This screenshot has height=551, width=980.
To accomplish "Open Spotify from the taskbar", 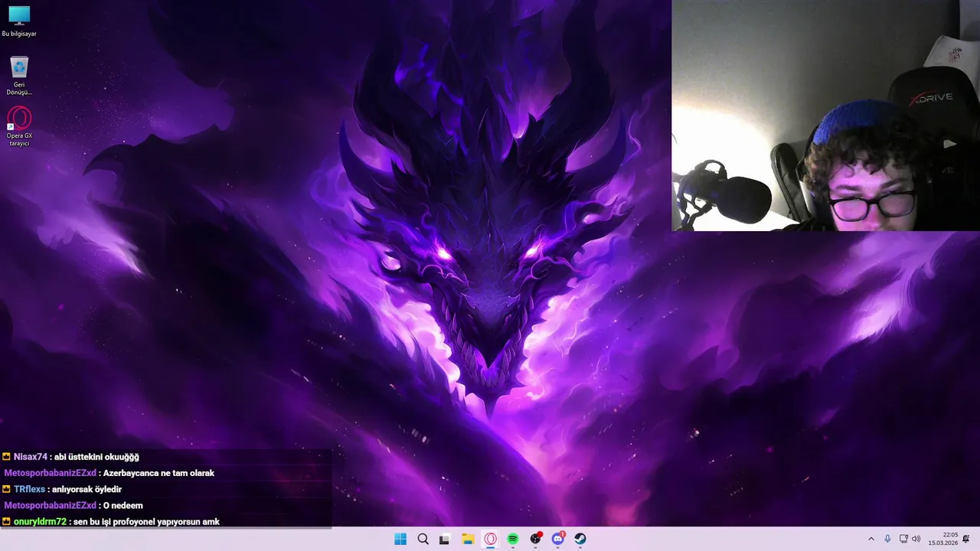I will click(513, 539).
